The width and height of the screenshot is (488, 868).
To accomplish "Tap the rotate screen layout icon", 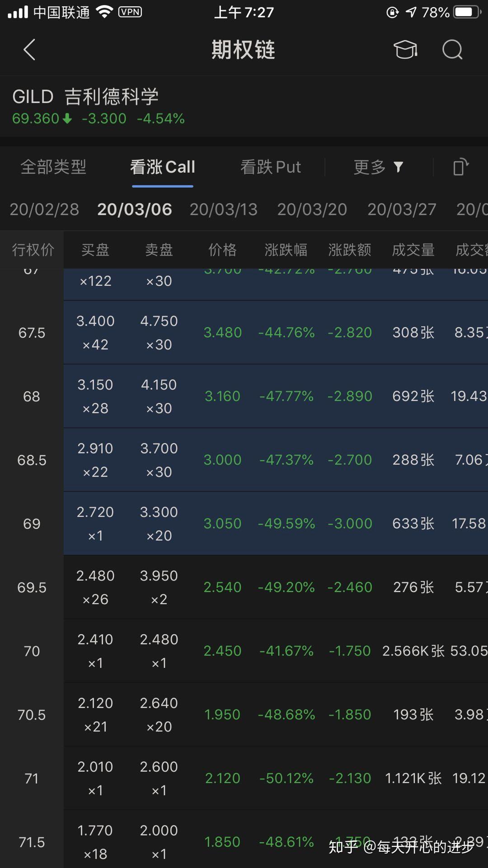I will point(460,167).
